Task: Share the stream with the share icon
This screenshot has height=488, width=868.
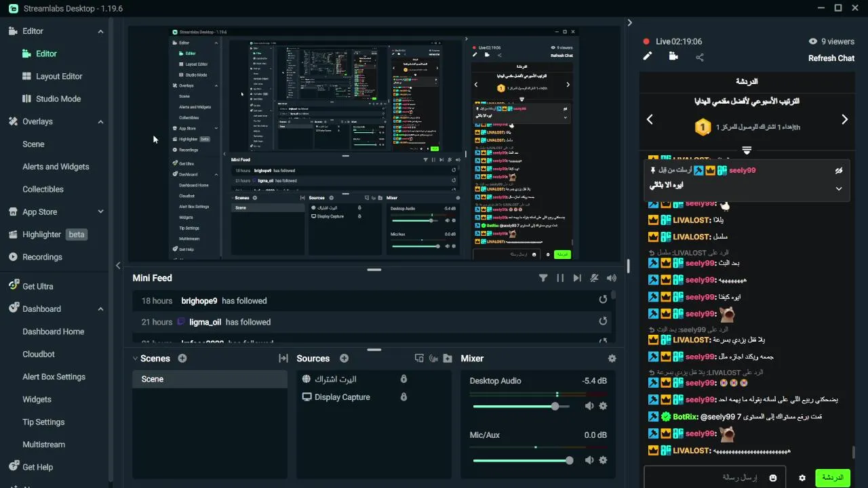Action: pyautogui.click(x=700, y=58)
